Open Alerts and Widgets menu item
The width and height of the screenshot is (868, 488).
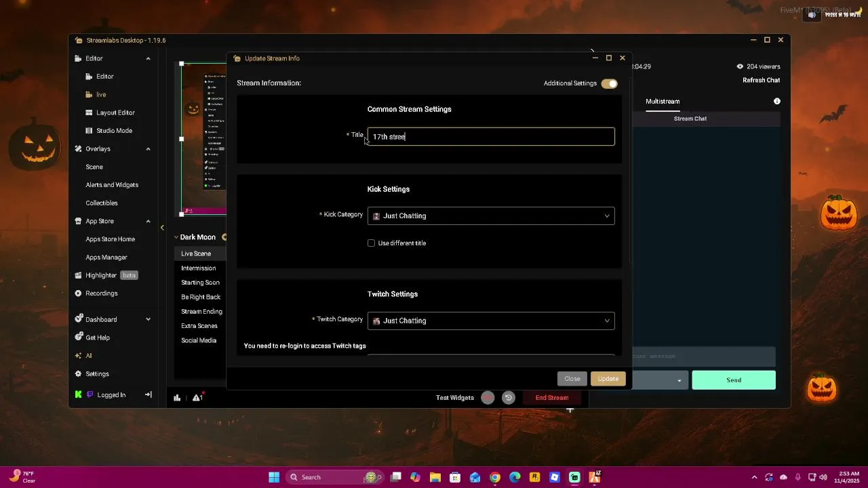(x=112, y=185)
